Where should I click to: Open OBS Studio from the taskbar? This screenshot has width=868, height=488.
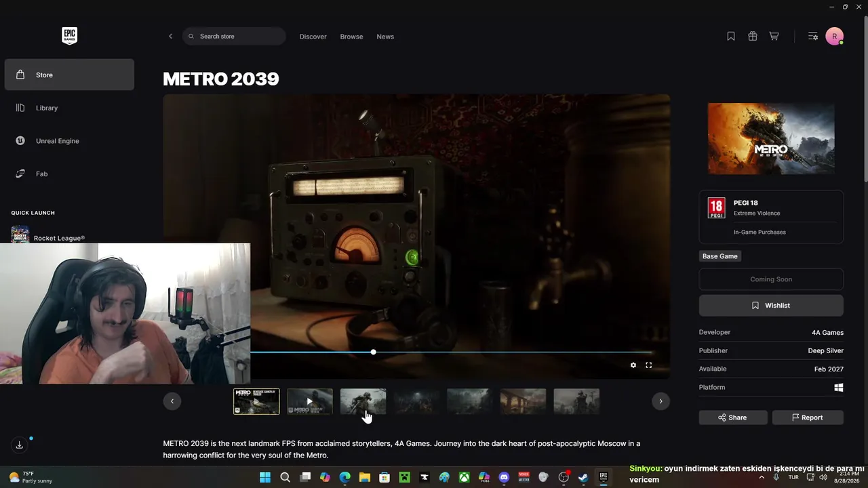(x=564, y=477)
